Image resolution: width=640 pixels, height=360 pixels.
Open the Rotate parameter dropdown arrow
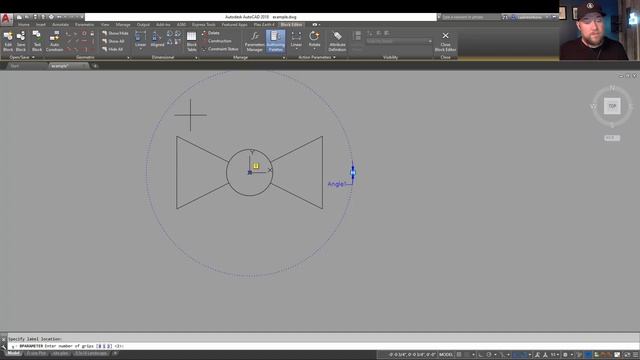314,49
